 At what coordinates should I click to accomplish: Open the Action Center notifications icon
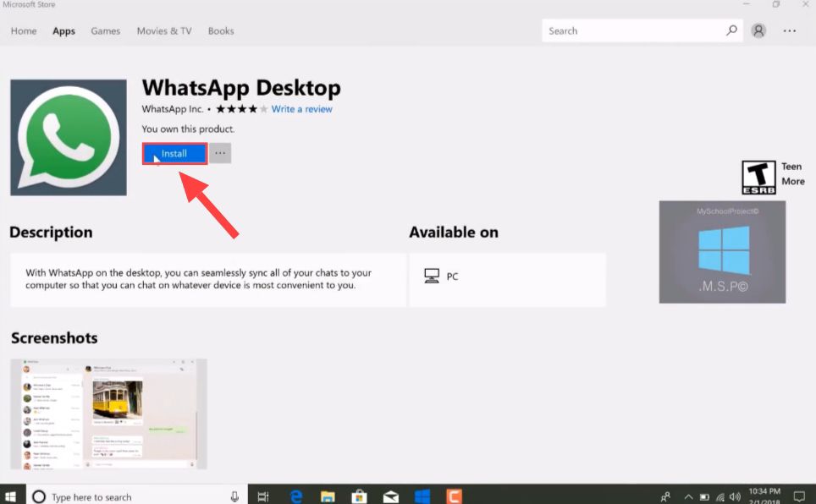point(799,496)
